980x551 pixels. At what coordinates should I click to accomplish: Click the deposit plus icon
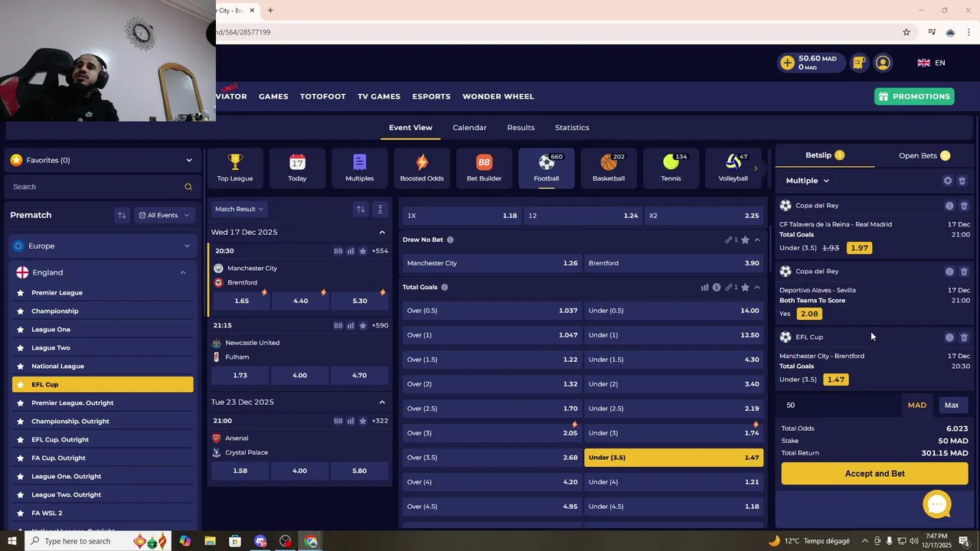pyautogui.click(x=787, y=63)
